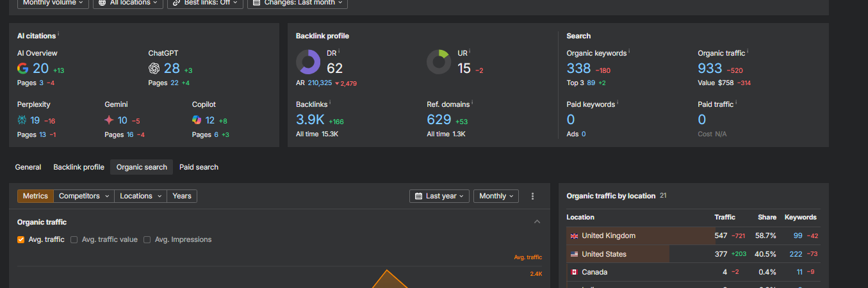This screenshot has width=868, height=288.
Task: Click the DR donut chart icon
Action: click(308, 62)
